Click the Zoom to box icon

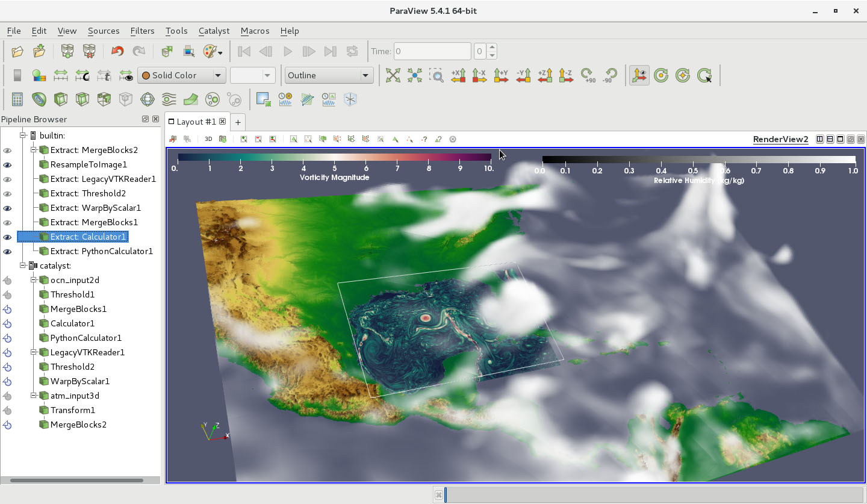tap(436, 75)
